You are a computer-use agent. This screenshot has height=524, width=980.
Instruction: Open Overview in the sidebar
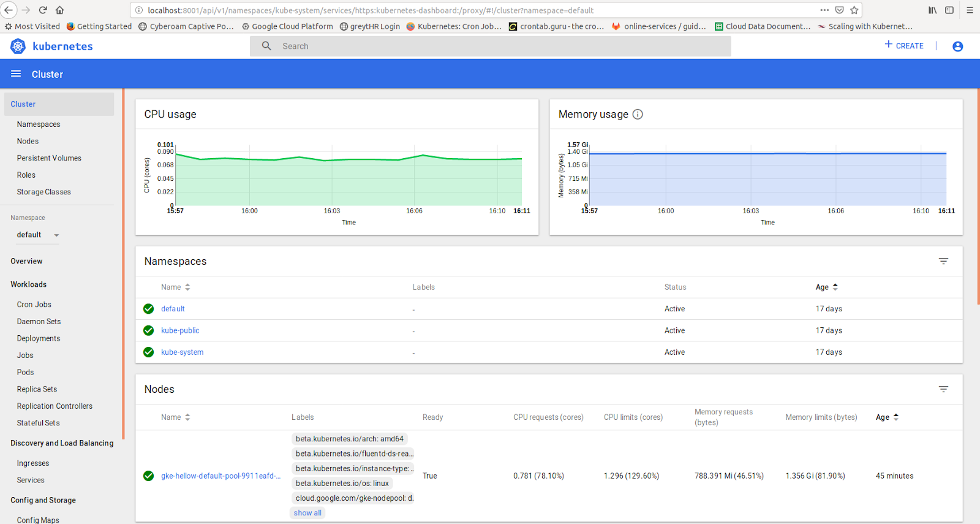pos(26,261)
